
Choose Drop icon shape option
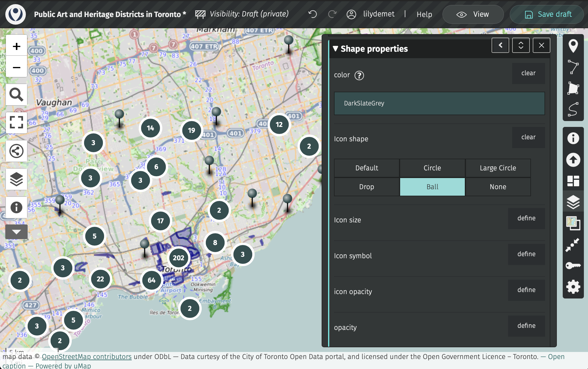click(367, 187)
